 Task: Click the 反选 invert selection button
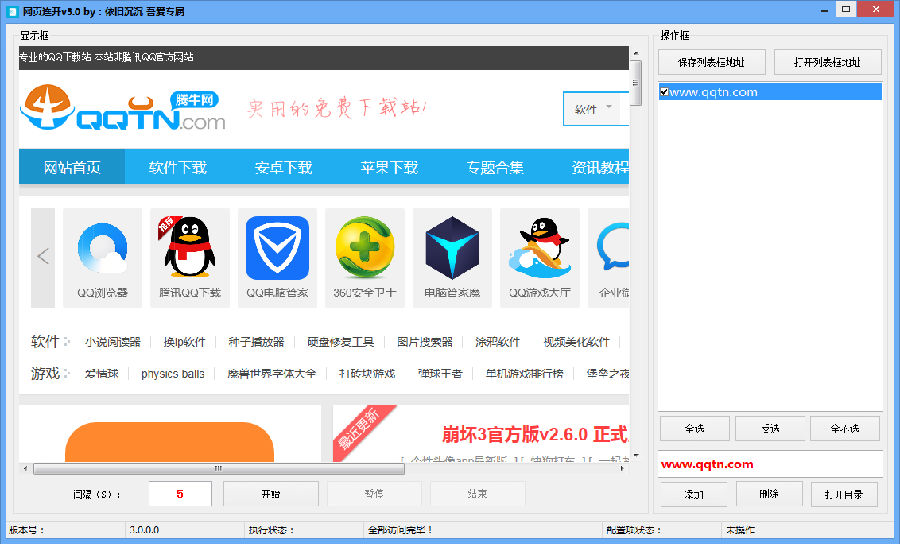[770, 429]
